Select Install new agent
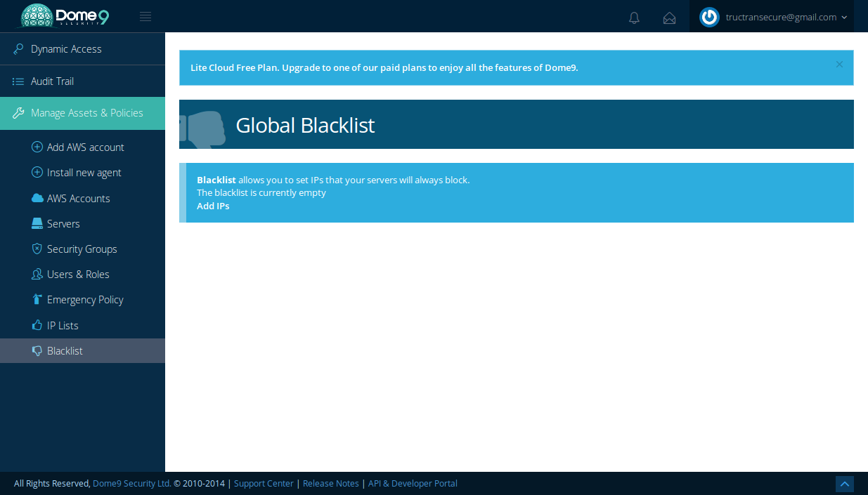868x495 pixels. click(x=84, y=173)
